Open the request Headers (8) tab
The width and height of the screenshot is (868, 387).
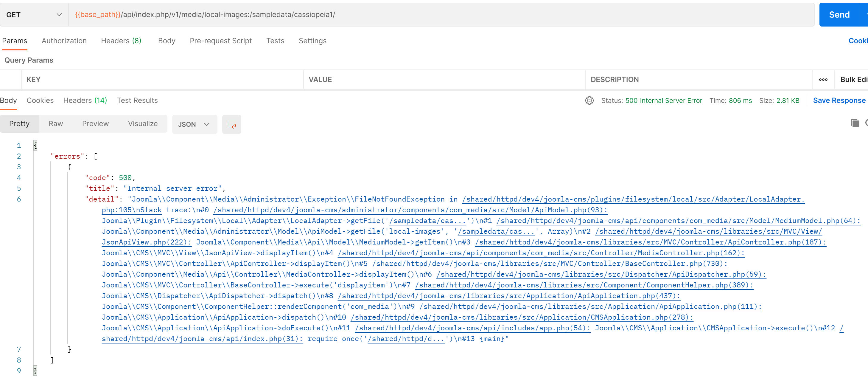[121, 41]
